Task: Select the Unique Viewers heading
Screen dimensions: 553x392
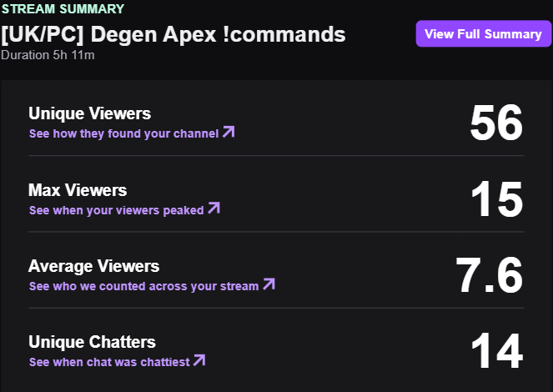Action: 89,113
